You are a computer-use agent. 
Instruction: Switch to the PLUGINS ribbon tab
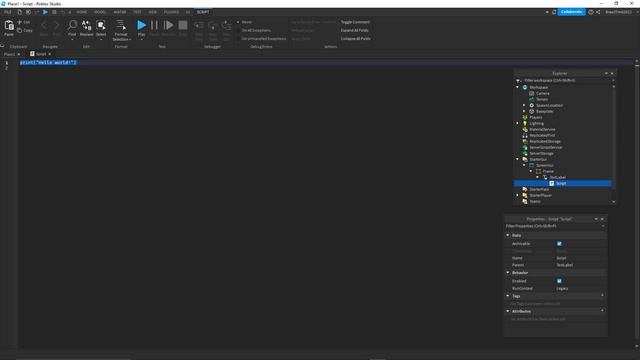pyautogui.click(x=171, y=12)
